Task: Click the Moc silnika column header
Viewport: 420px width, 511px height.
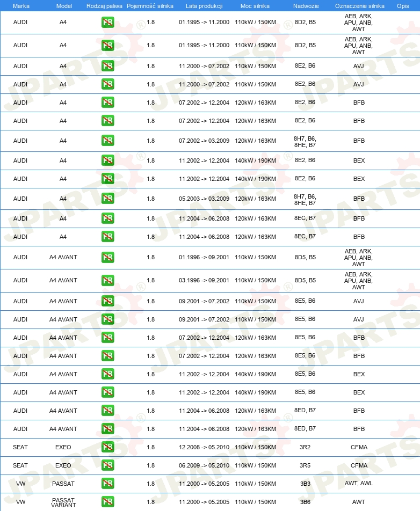Action: click(255, 6)
